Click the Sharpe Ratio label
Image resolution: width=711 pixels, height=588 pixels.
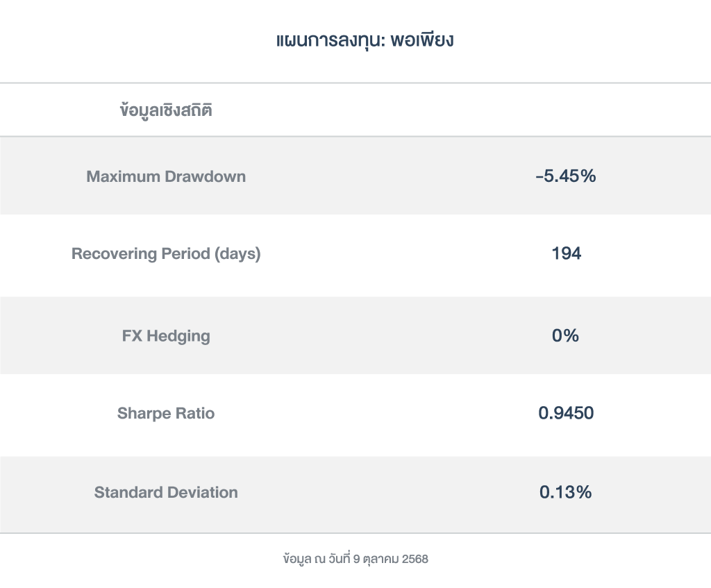tap(166, 414)
